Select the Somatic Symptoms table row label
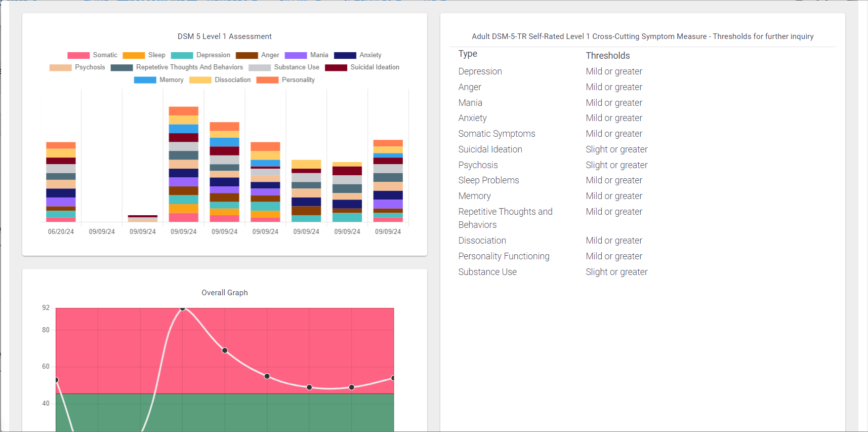This screenshot has width=868, height=432. tap(497, 134)
